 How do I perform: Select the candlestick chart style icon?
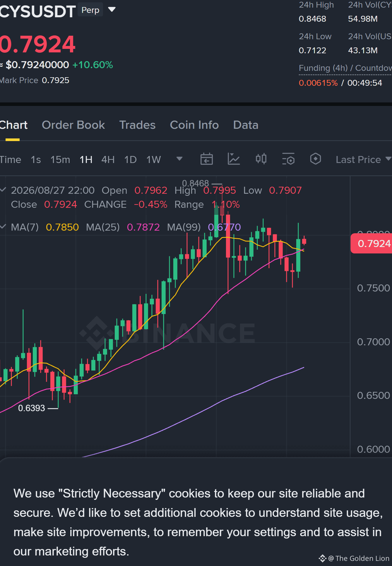[x=261, y=159]
